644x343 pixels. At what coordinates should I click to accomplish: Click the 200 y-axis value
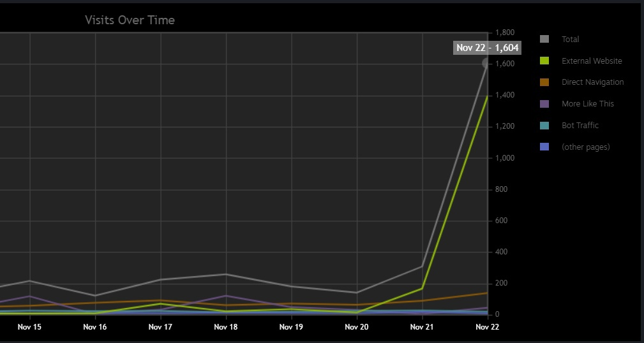(x=502, y=283)
